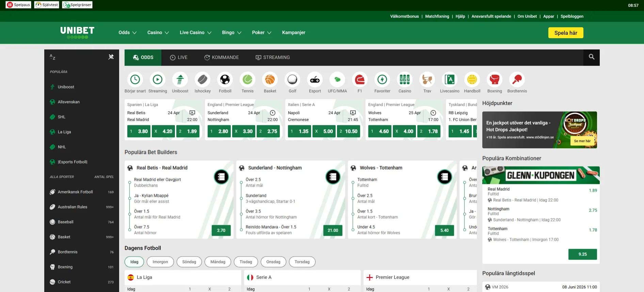Open the search magnifier icon
This screenshot has height=292, width=644.
[592, 57]
